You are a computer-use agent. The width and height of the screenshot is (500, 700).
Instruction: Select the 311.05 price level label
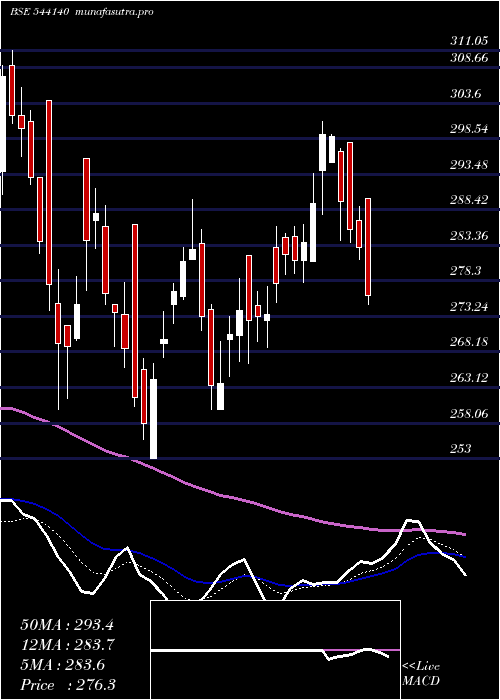coord(469,42)
